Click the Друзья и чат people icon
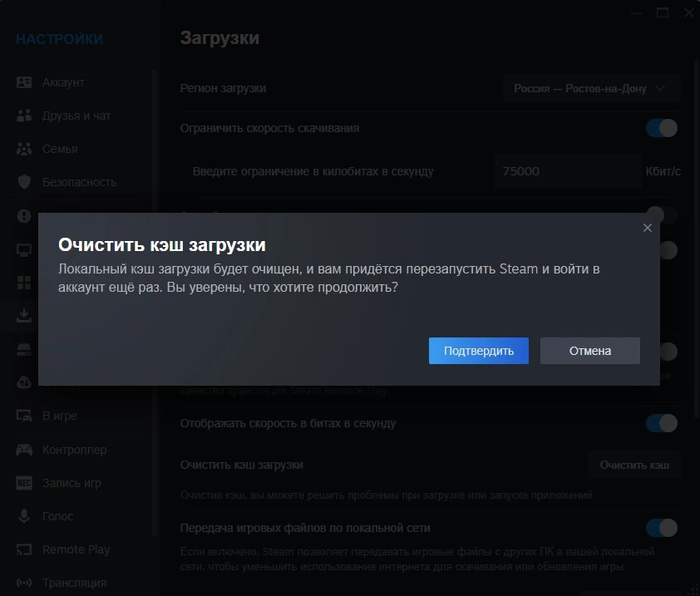This screenshot has width=700, height=596. pyautogui.click(x=24, y=116)
